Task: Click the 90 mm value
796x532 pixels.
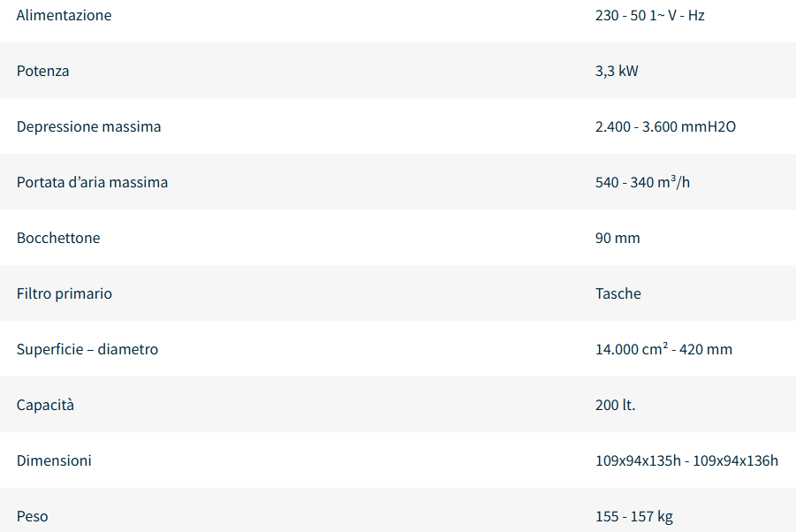Action: [618, 239]
